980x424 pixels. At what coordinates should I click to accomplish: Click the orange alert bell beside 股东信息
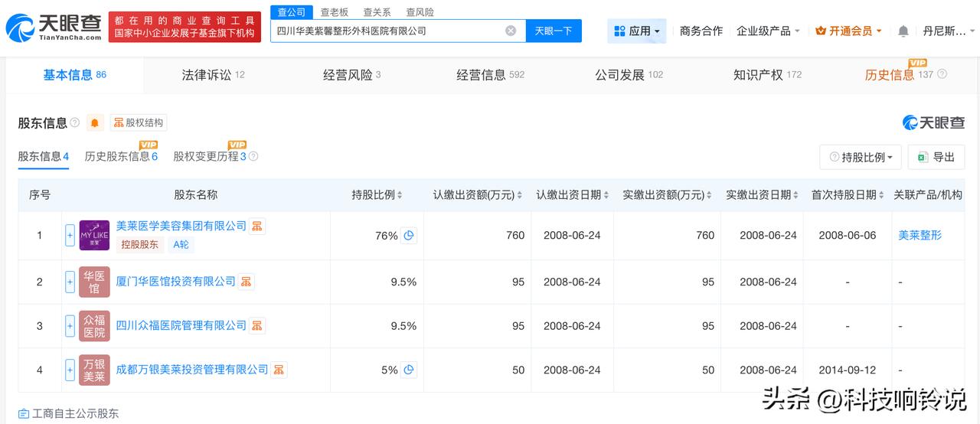[x=95, y=122]
